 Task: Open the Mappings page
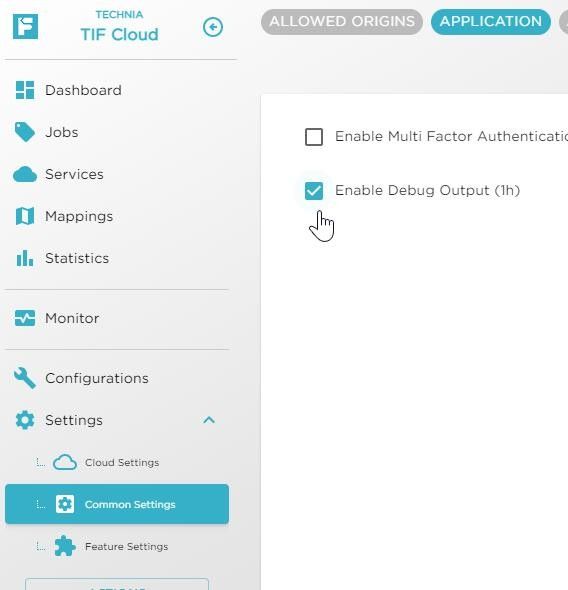(117, 216)
